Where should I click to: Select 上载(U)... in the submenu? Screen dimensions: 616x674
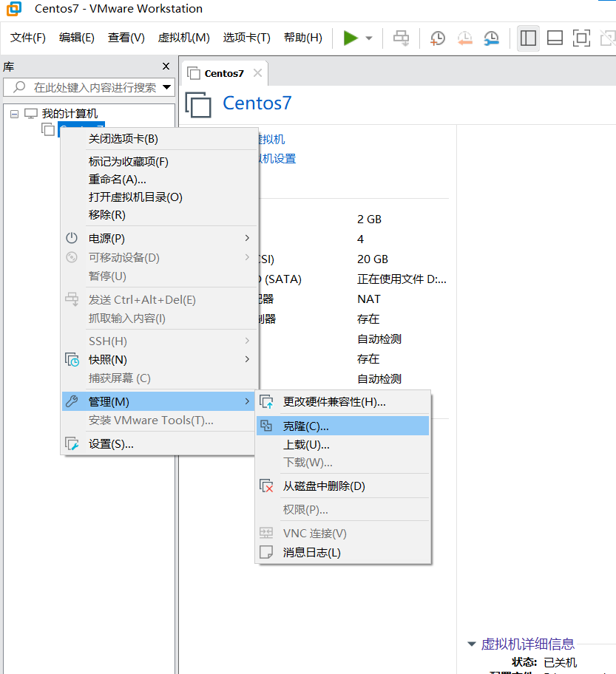pos(343,444)
